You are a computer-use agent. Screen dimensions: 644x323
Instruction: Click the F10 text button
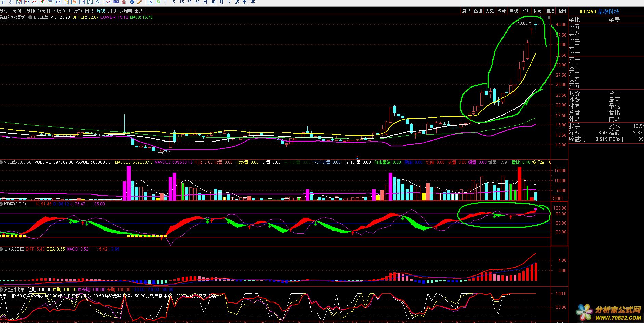click(x=526, y=11)
